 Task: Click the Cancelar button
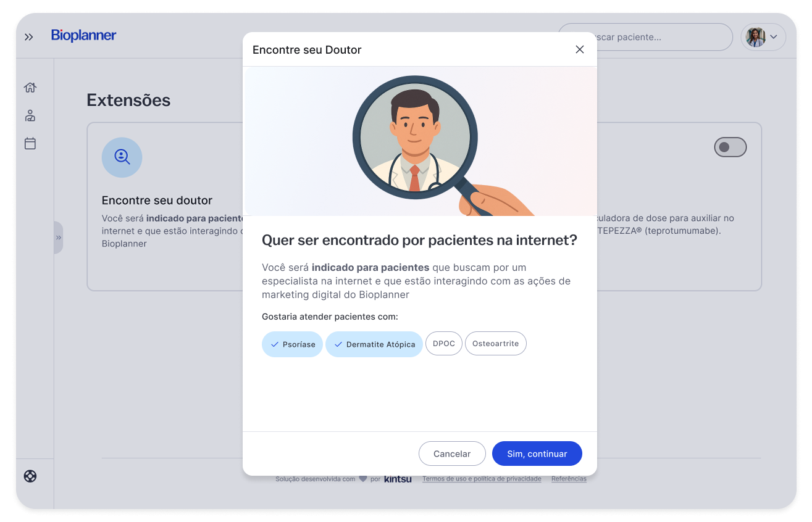[x=452, y=454]
